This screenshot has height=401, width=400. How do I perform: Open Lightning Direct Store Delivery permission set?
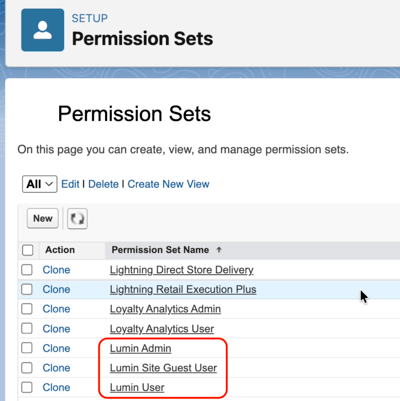(182, 270)
